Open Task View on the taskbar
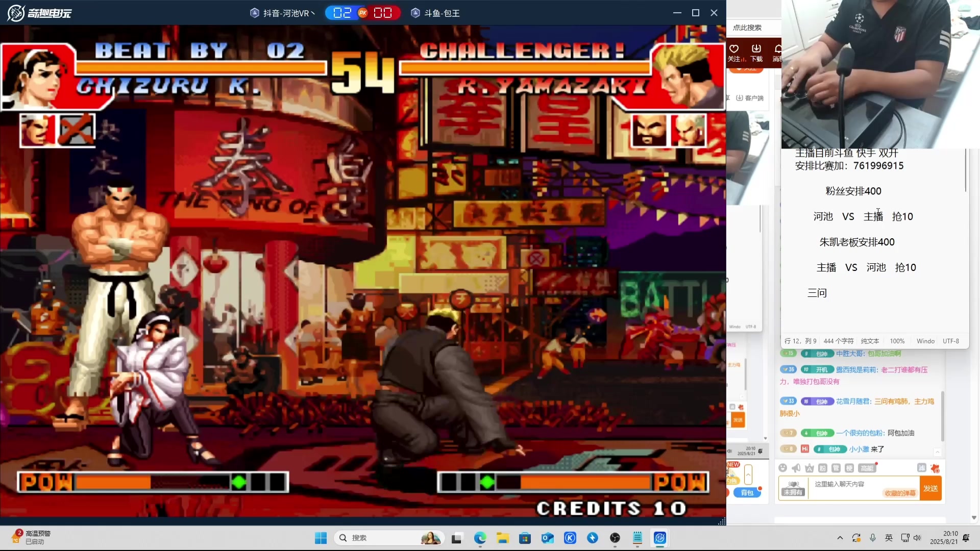This screenshot has height=551, width=980. click(457, 538)
